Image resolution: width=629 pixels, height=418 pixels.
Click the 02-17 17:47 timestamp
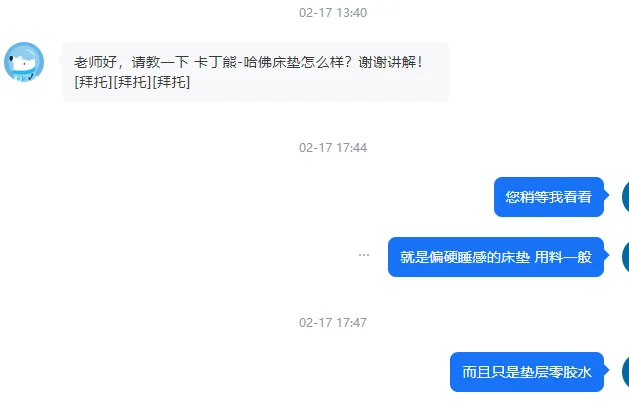(x=333, y=323)
